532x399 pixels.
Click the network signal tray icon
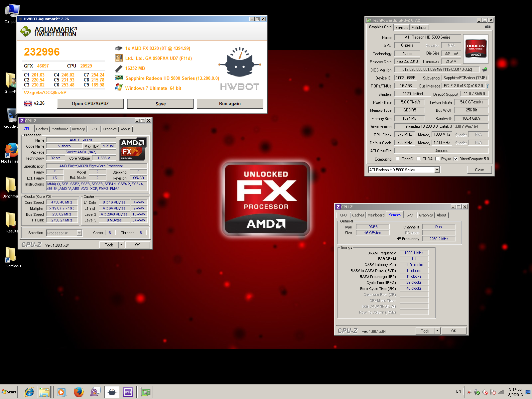(501, 392)
